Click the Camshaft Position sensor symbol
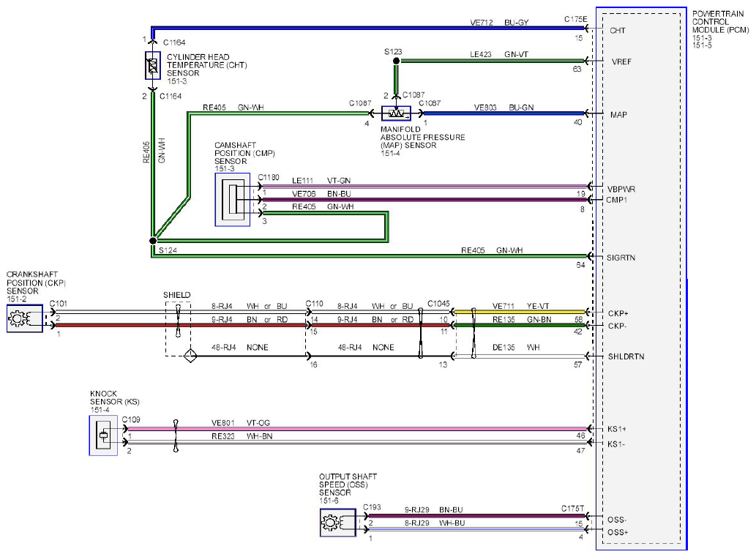Screen dimensions: 756x557 tap(233, 199)
